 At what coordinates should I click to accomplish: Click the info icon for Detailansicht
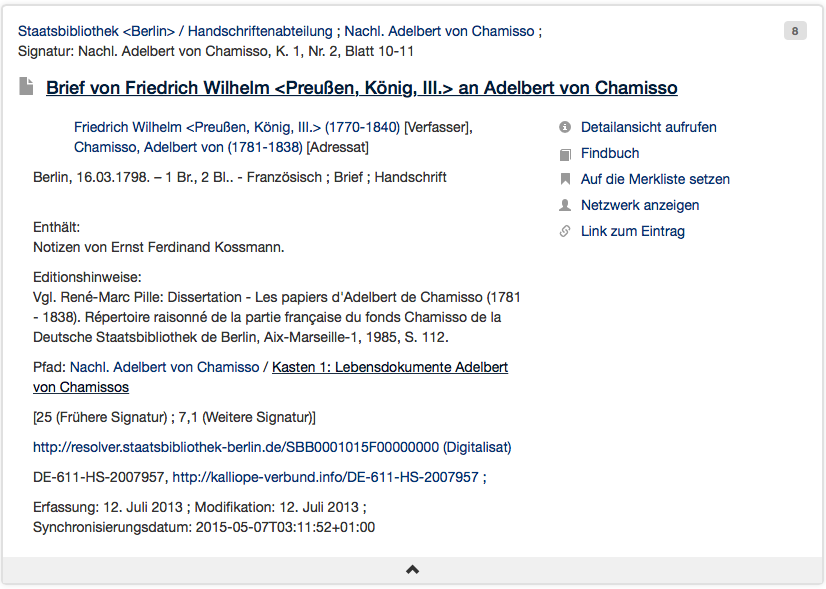coord(565,127)
